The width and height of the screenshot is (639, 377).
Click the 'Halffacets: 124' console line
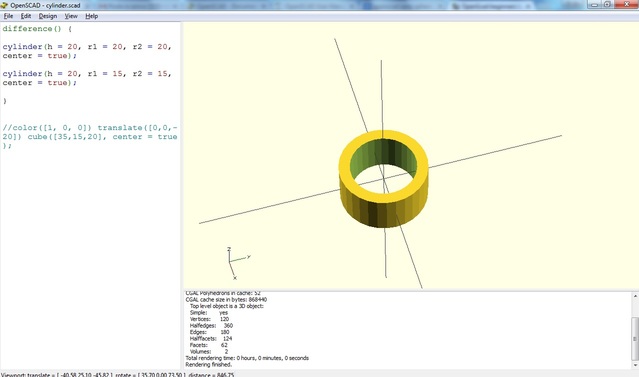pyautogui.click(x=211, y=339)
